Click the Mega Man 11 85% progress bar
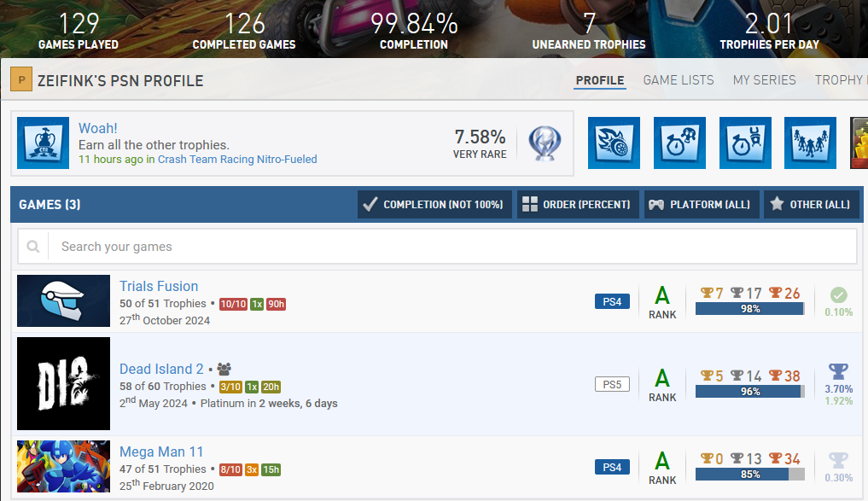868x501 pixels. pos(750,475)
